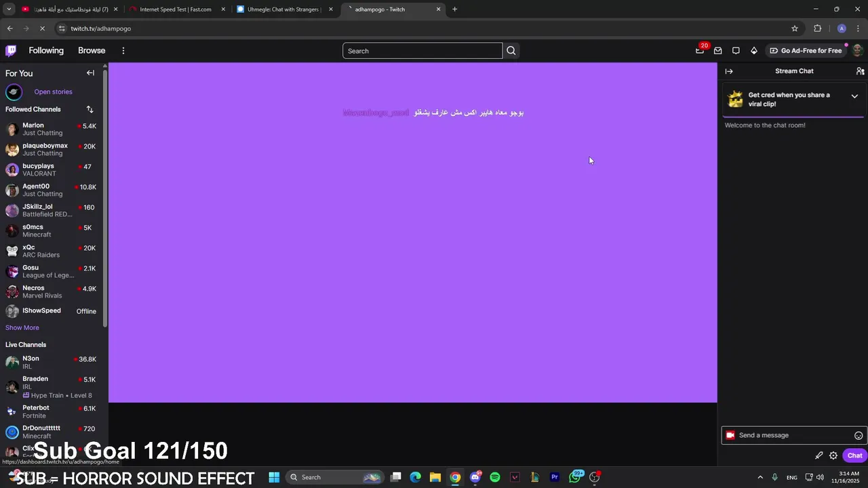Click the Go Ad-Free for Free button

pos(806,51)
